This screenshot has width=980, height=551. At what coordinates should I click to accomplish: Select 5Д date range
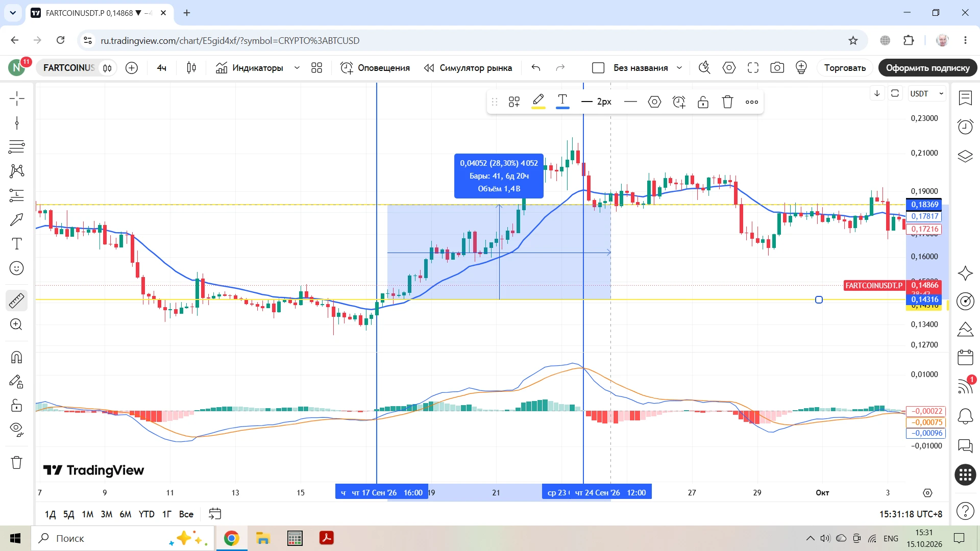click(x=69, y=514)
